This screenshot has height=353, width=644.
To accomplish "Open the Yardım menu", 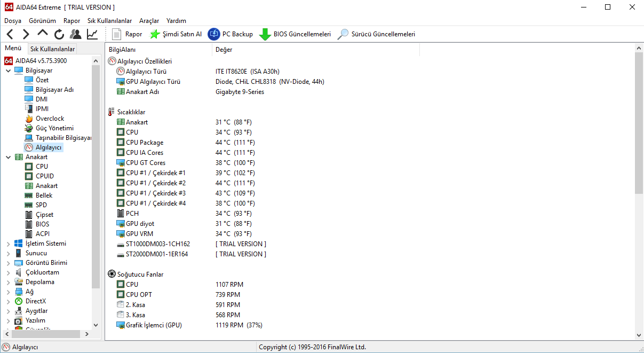I will point(177,21).
